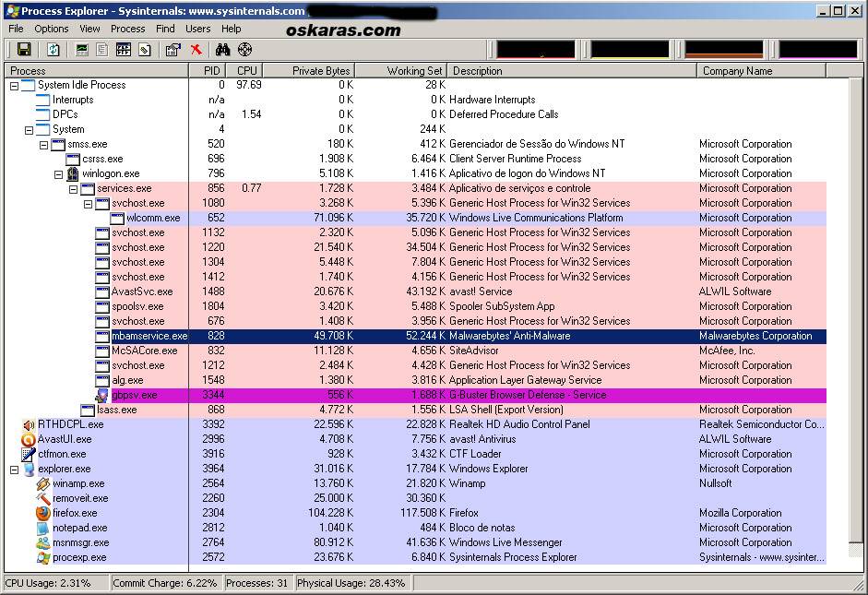Click the AvastSvc.exe window icon
Image resolution: width=868 pixels, height=595 pixels.
pos(101,292)
